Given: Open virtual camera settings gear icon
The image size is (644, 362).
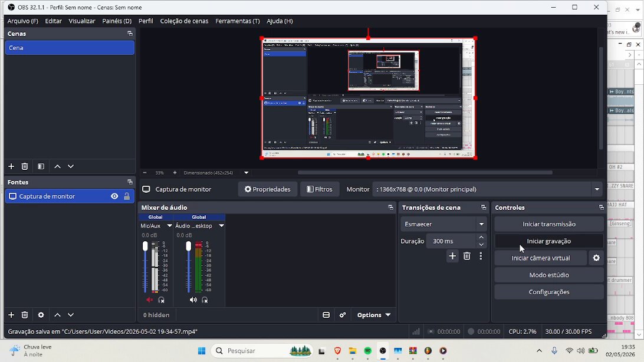Looking at the screenshot, I should 596,258.
